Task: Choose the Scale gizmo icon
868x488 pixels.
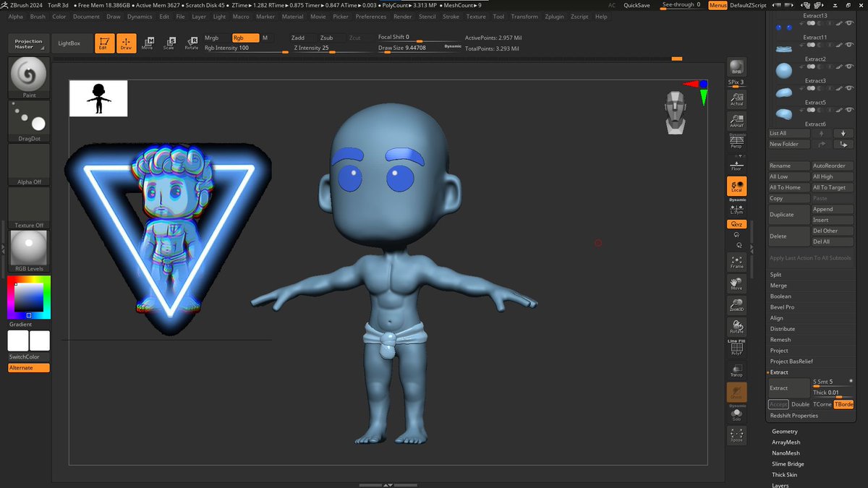Action: [x=169, y=43]
